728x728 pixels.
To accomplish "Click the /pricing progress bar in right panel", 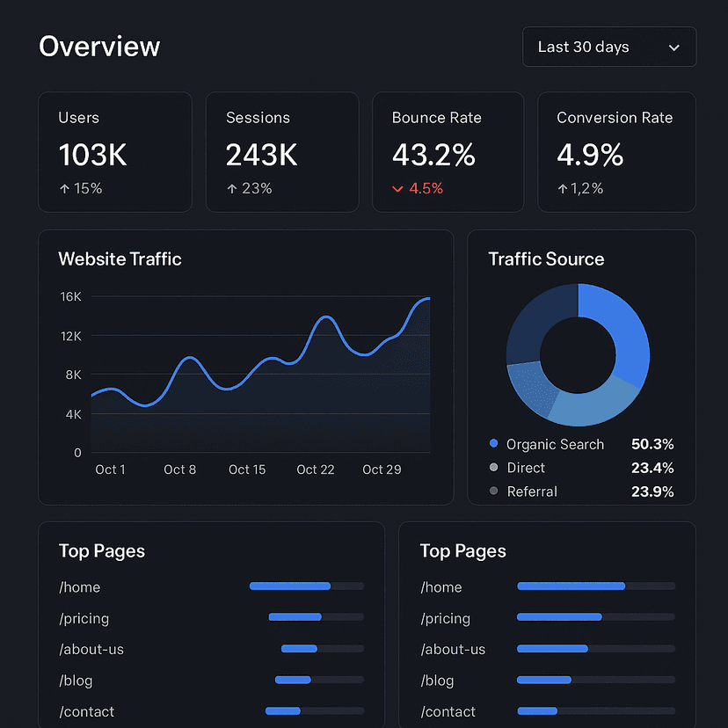I will 596,617.
